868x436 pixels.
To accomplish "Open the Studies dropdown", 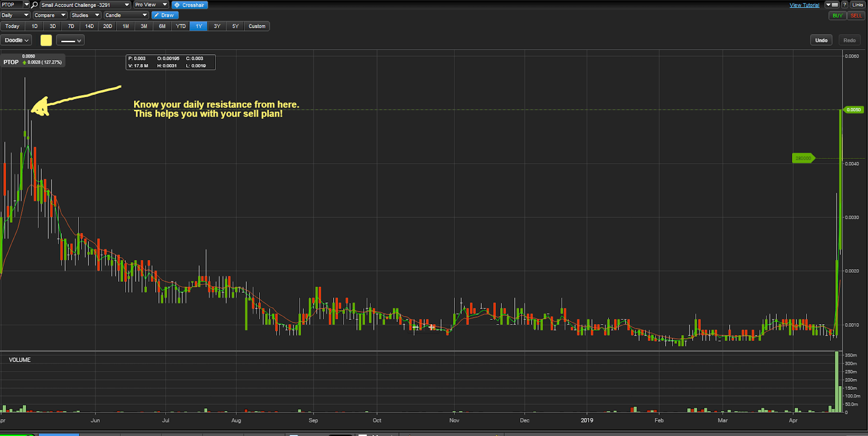I will pos(85,15).
